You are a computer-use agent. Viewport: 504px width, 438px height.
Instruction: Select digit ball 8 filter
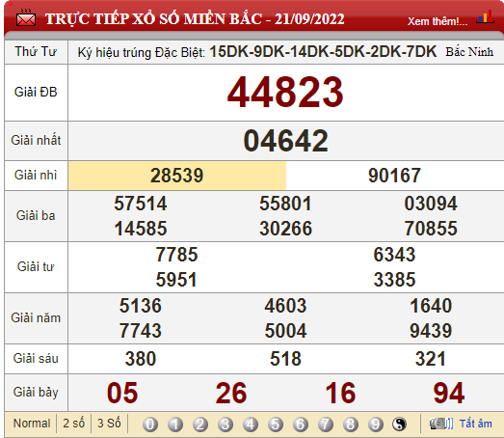point(351,424)
